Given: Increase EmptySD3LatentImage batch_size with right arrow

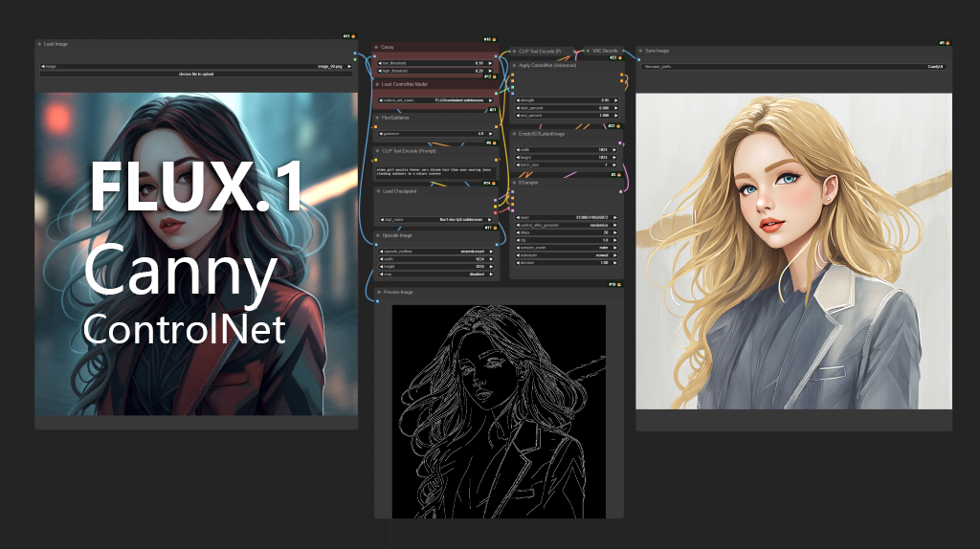Looking at the screenshot, I should coord(614,165).
